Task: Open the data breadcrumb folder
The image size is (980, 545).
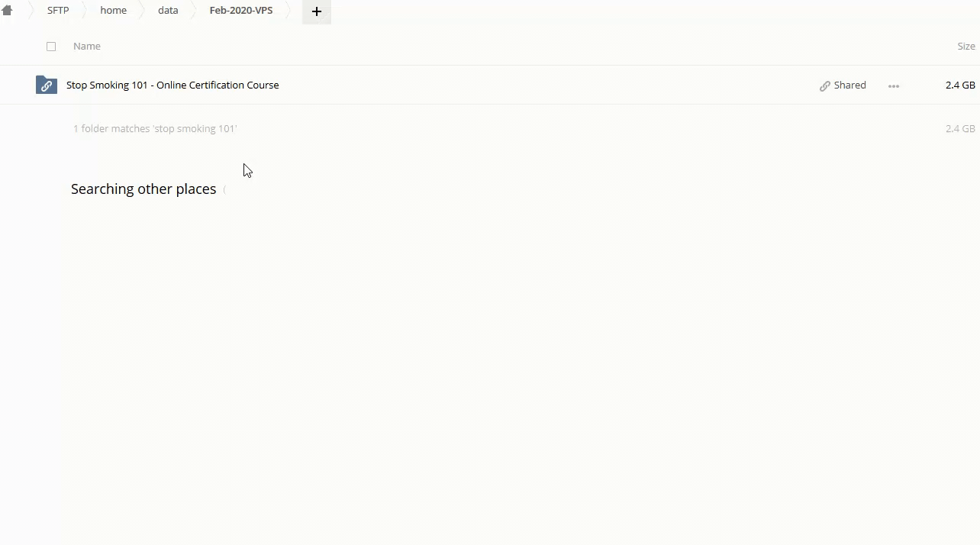Action: point(168,11)
